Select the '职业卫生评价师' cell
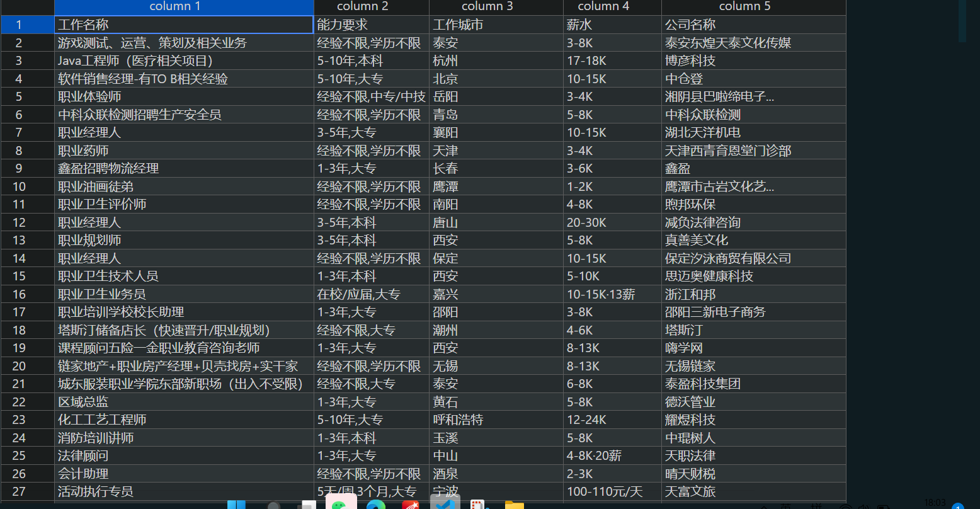This screenshot has height=509, width=980. point(184,204)
